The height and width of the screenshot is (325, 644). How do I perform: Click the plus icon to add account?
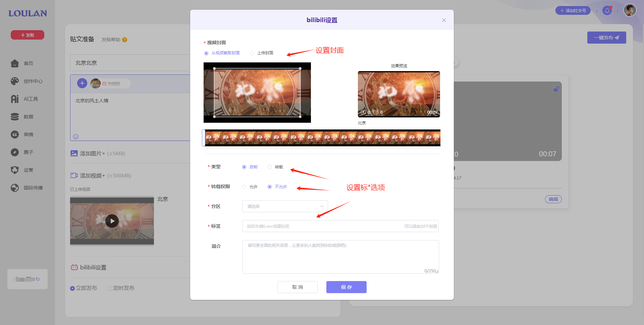(x=82, y=83)
